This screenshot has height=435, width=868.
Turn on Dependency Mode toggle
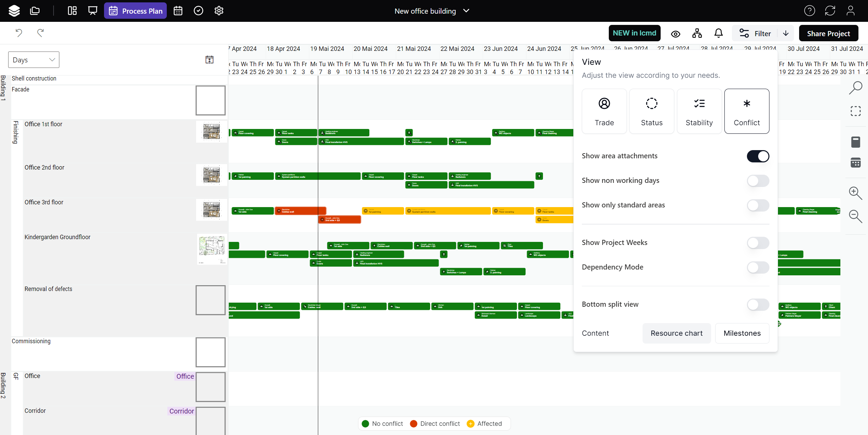pos(758,267)
